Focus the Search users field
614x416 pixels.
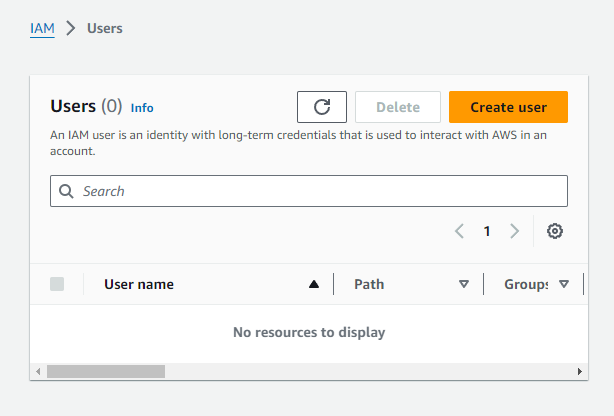pos(309,191)
